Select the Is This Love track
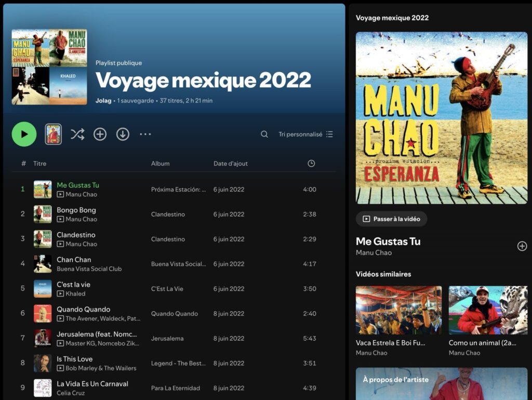532x400 pixels. (75, 358)
